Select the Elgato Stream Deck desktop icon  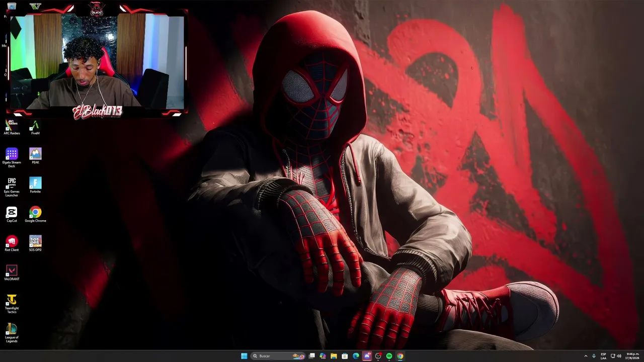(12, 157)
